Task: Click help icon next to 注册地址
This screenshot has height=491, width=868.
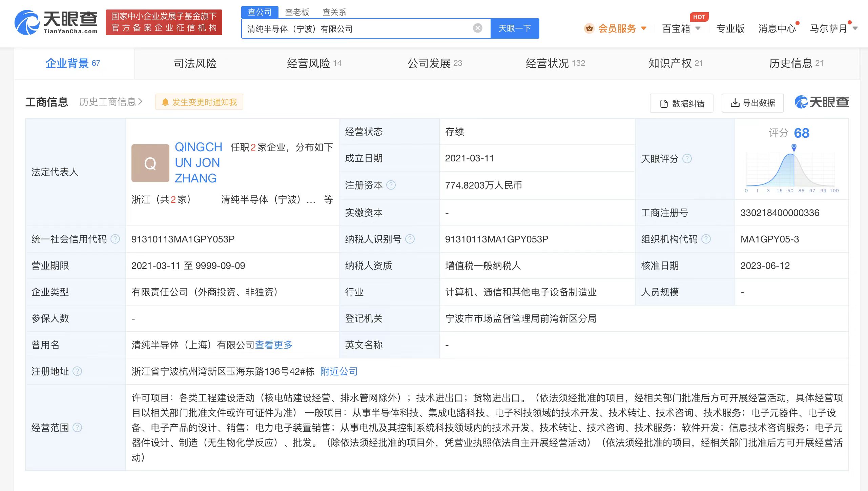Action: click(x=77, y=372)
